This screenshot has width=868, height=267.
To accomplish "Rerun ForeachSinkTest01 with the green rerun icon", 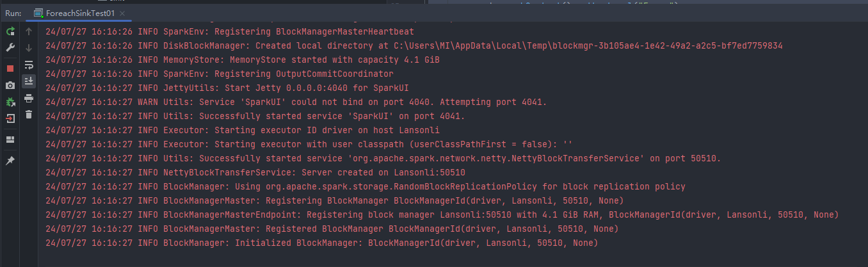I will [10, 31].
